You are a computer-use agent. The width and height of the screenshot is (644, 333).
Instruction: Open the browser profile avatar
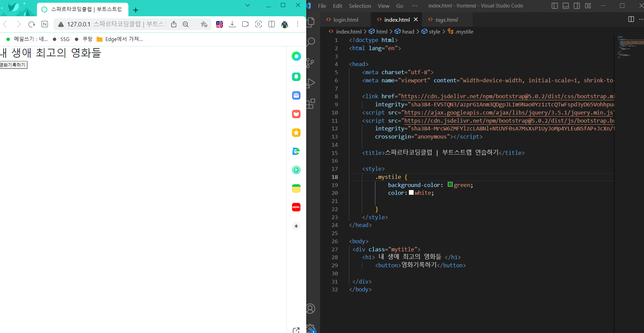click(285, 24)
